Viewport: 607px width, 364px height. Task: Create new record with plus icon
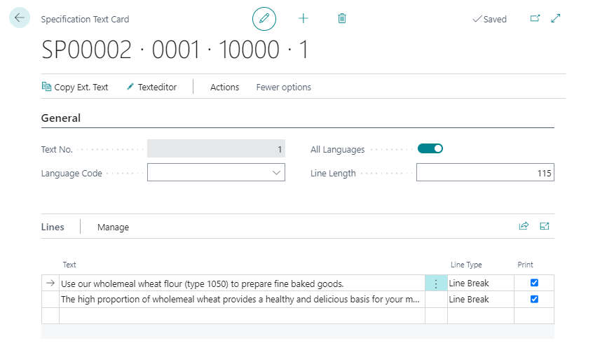point(303,18)
